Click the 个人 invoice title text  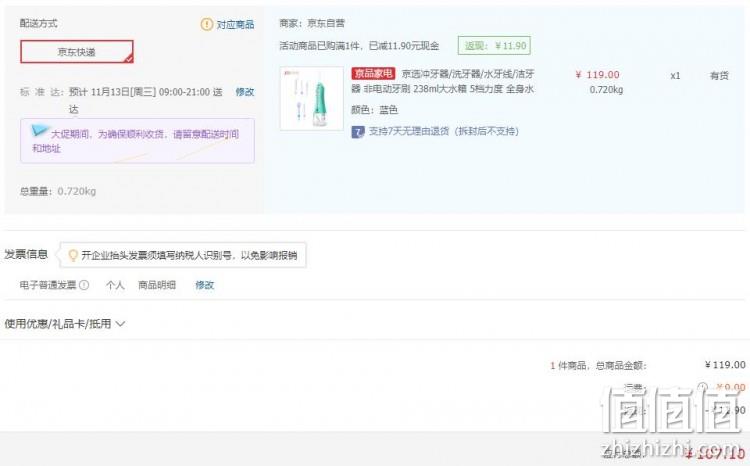pos(115,285)
